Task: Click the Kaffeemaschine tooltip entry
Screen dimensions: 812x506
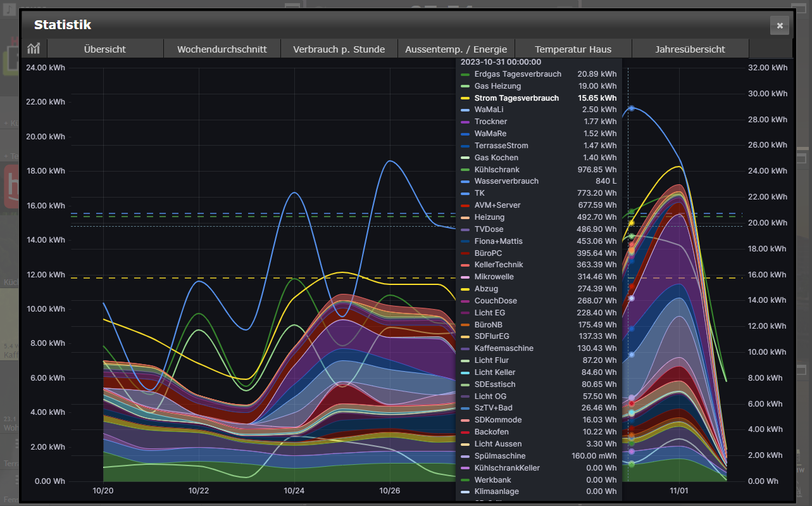Action: (x=539, y=348)
